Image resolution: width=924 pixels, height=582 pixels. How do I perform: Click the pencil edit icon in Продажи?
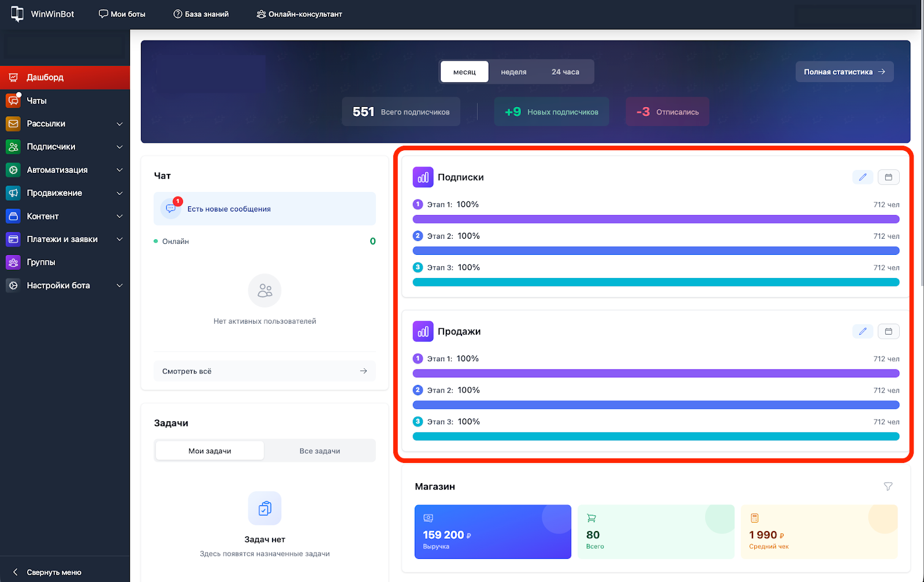pos(862,332)
